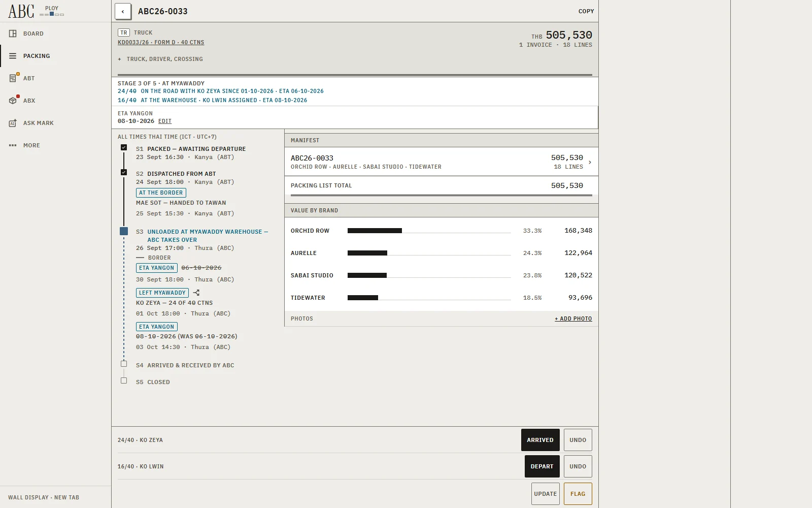Screen dimensions: 812x508
Task: Mark Ko Zeya batch as Arrived
Action: pos(540,440)
